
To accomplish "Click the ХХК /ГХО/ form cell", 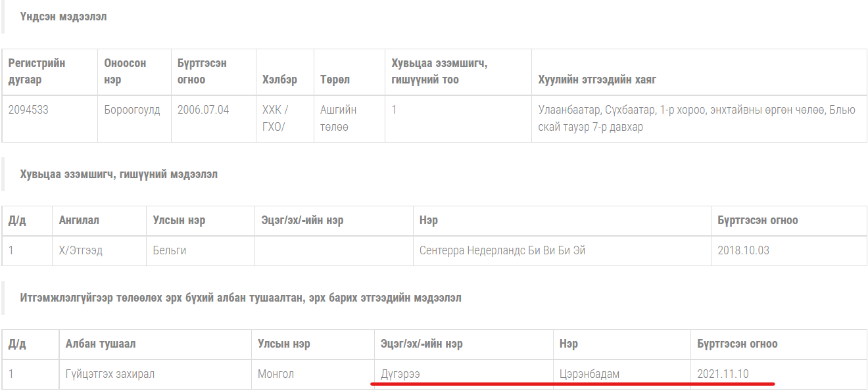I will point(275,118).
